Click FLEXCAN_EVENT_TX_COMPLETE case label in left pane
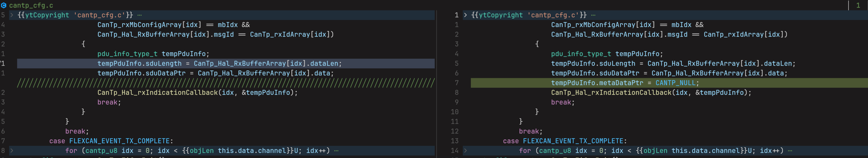Image resolution: width=868 pixels, height=158 pixels. (x=119, y=141)
